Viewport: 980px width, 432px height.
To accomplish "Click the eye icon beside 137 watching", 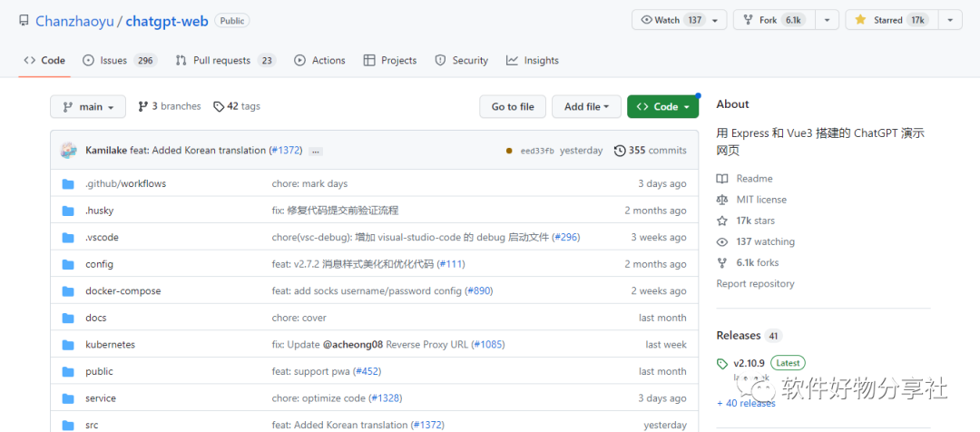I will click(x=722, y=242).
